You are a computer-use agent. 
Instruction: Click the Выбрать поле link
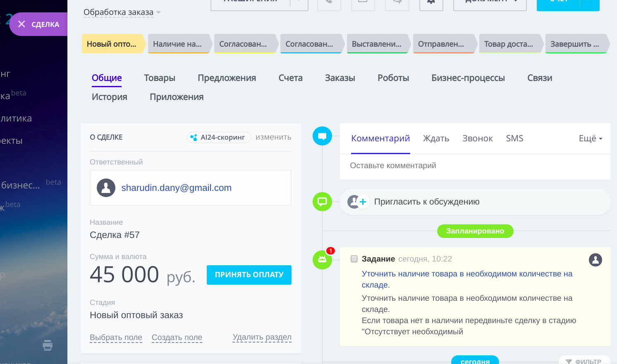[116, 338]
